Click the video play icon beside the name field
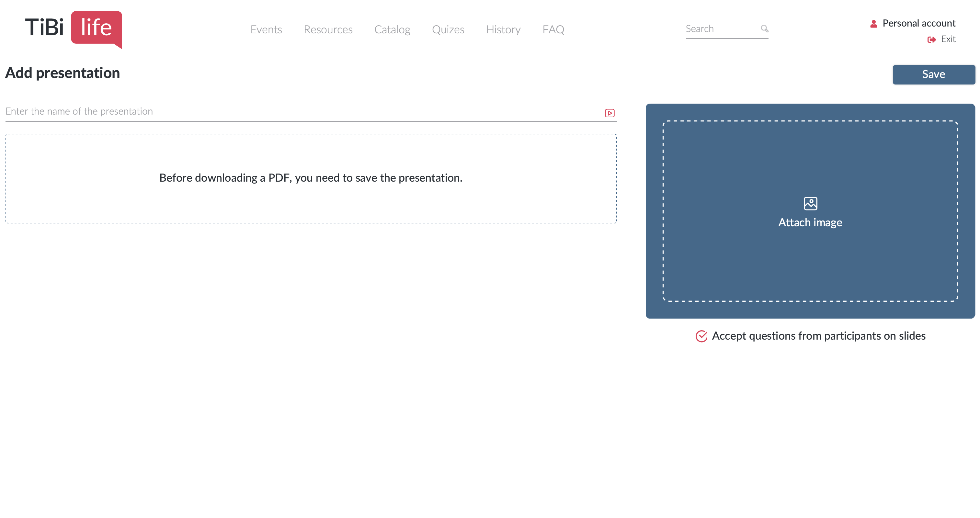Image resolution: width=980 pixels, height=518 pixels. 610,113
